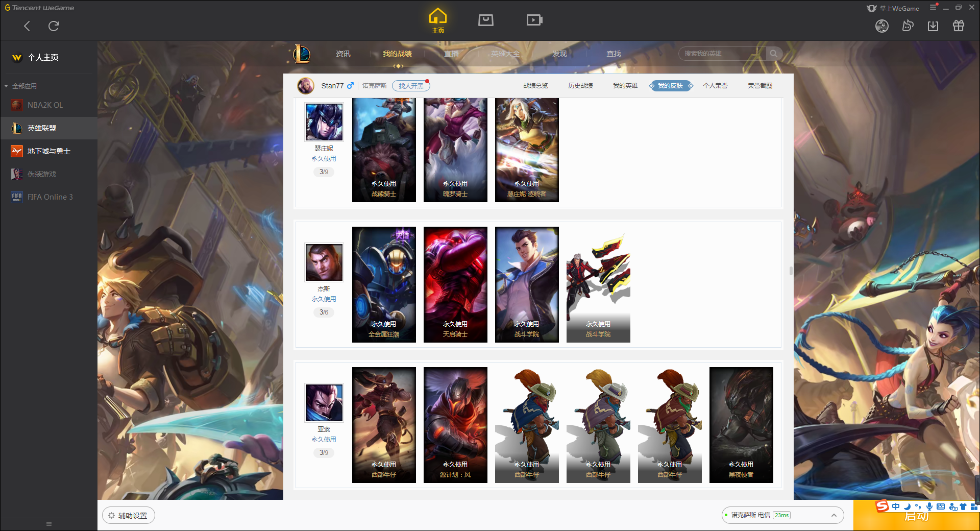Open the 个人荣誉 sub-tab

[715, 86]
